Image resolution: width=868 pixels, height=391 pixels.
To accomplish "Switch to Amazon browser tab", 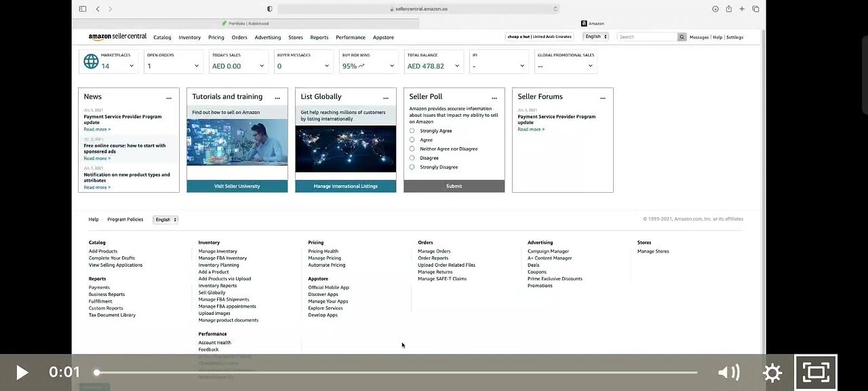I will coord(592,23).
